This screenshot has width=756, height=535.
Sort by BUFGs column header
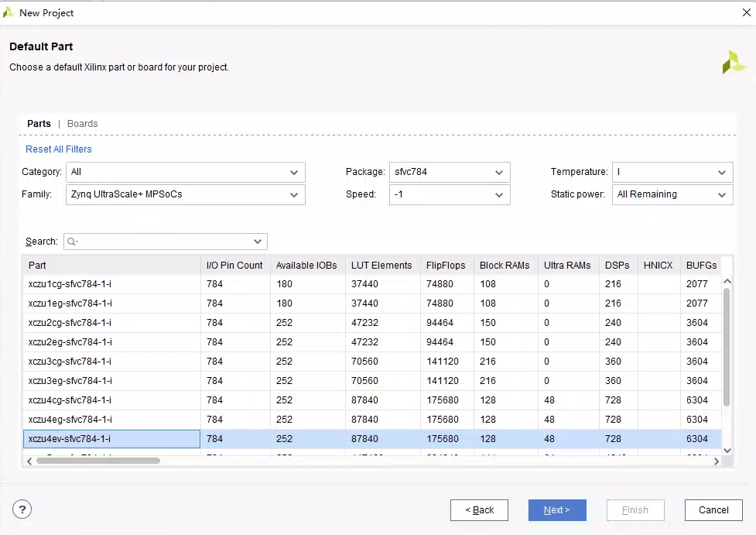click(702, 266)
